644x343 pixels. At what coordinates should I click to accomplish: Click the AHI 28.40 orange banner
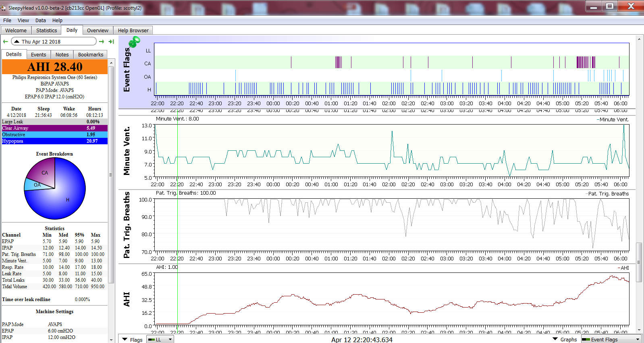[x=55, y=67]
